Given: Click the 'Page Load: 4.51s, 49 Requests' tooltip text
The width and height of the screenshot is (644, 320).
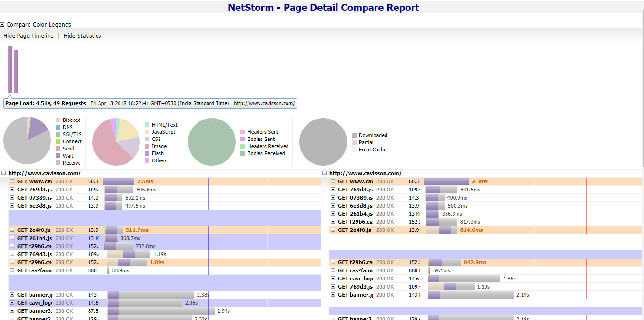Looking at the screenshot, I should tap(46, 103).
